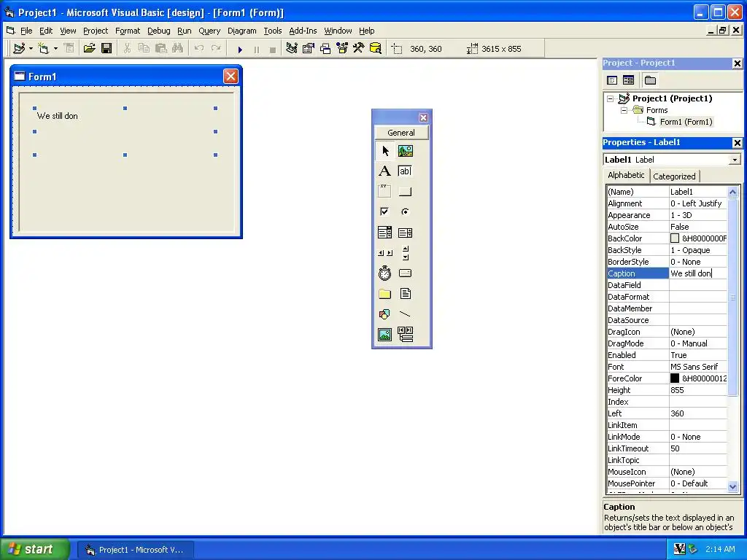Open the Object Browser toolbar icon

(x=342, y=49)
